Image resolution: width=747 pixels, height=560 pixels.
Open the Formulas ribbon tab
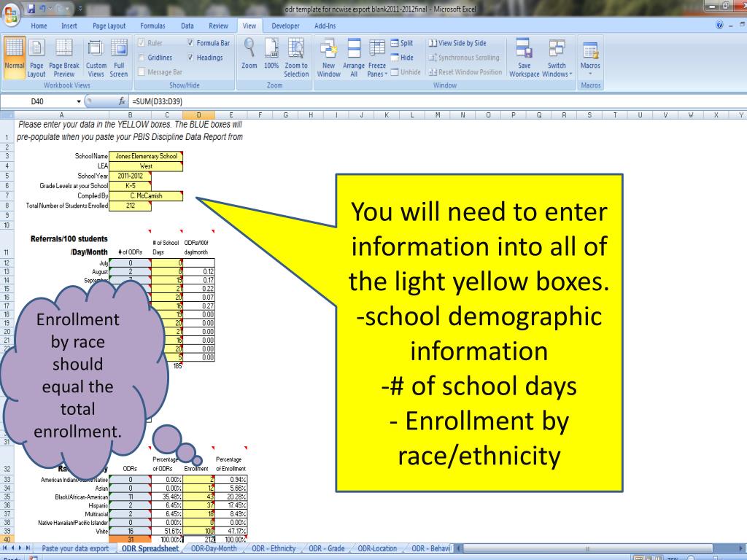pyautogui.click(x=152, y=26)
